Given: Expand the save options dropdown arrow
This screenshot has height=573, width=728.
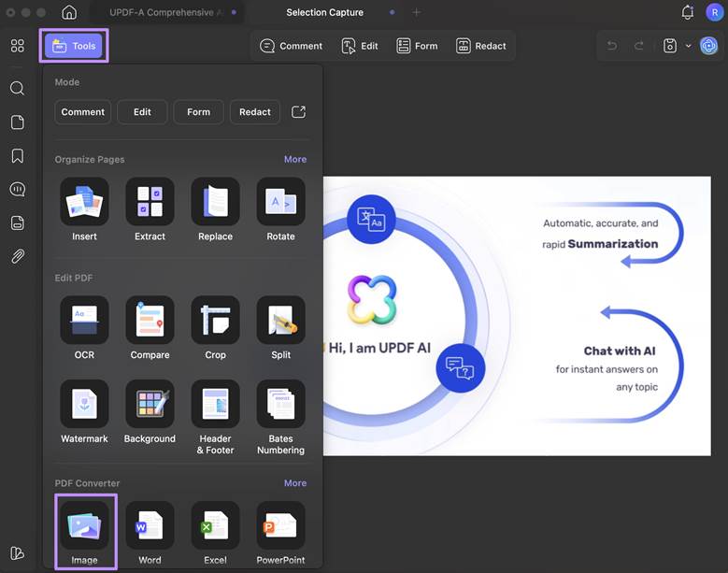Looking at the screenshot, I should click(x=689, y=46).
